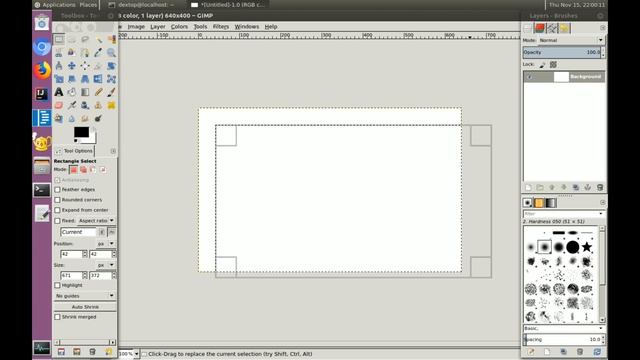Select the Airbrush tool
This screenshot has height=360, width=640.
click(x=72, y=105)
